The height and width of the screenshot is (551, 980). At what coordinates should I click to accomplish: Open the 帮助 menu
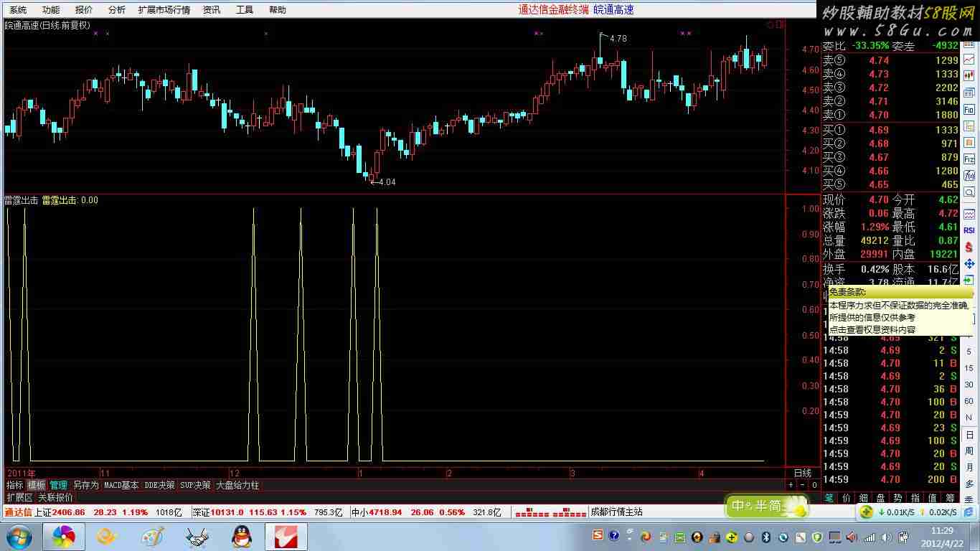click(x=278, y=10)
